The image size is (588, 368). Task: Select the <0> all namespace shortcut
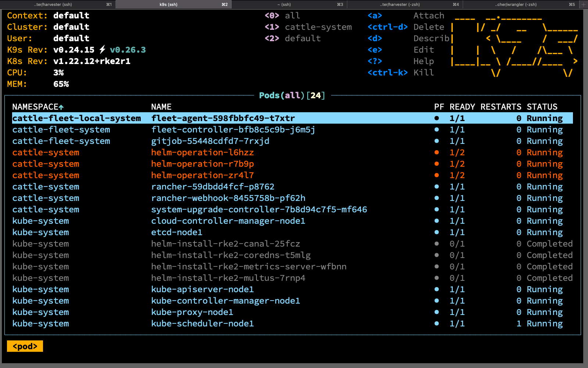pyautogui.click(x=282, y=15)
